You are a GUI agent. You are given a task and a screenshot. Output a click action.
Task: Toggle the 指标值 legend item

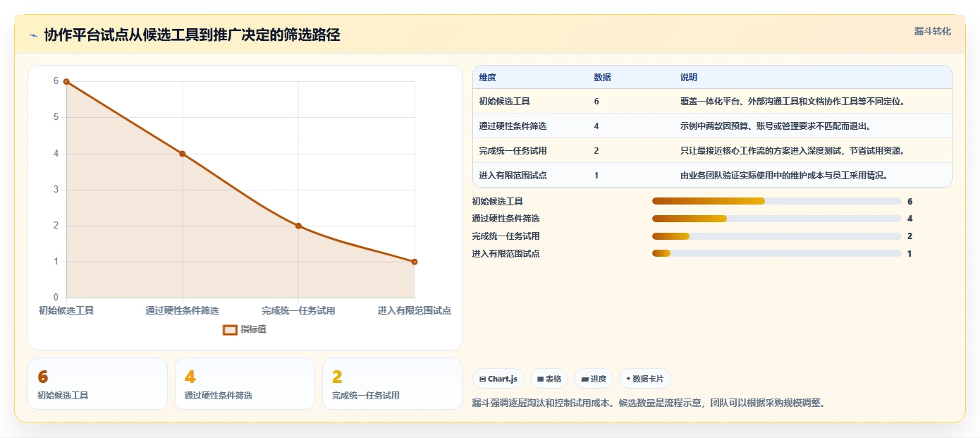pos(245,329)
